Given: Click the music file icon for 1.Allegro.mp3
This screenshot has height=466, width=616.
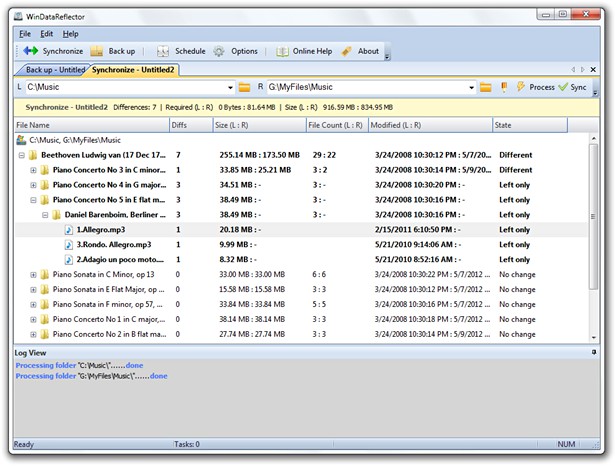Looking at the screenshot, I should (x=69, y=230).
